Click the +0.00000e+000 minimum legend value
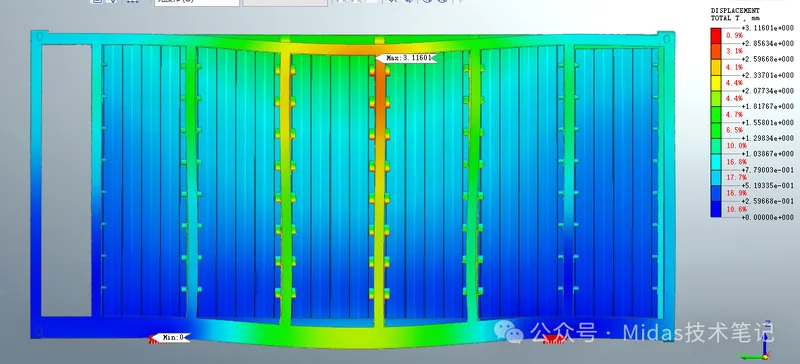 (767, 217)
